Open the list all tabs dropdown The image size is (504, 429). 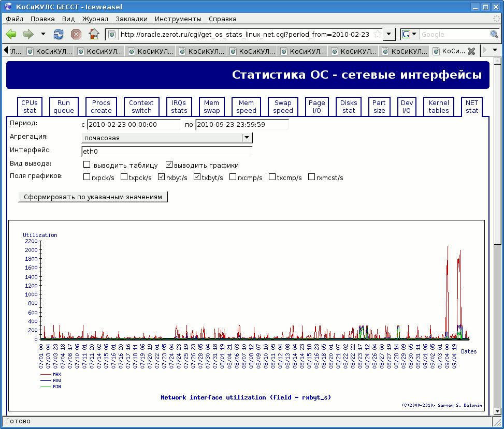pyautogui.click(x=495, y=50)
